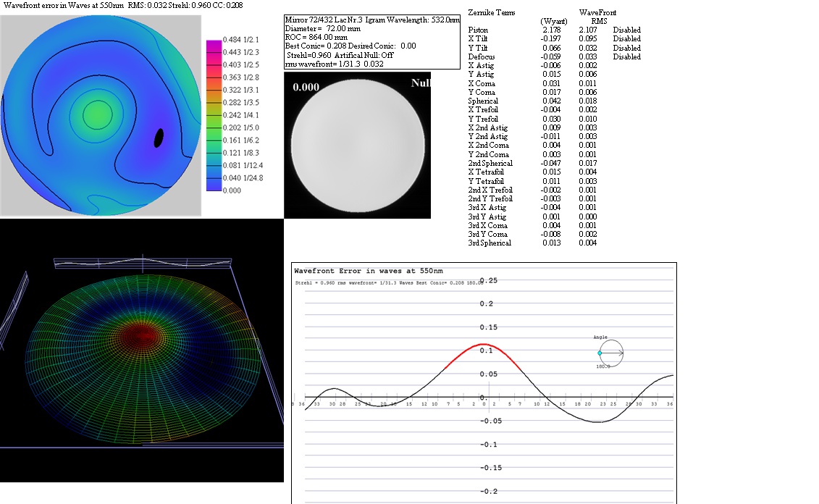Image resolution: width=819 pixels, height=504 pixels.
Task: Click the Star Test simulation image center
Action: pyautogui.click(x=358, y=144)
